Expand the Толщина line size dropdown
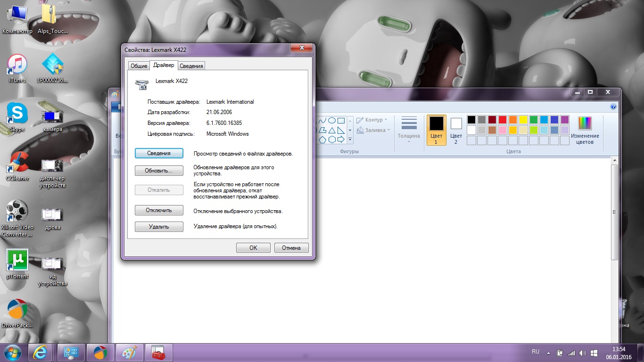The width and height of the screenshot is (644, 362). [x=409, y=131]
